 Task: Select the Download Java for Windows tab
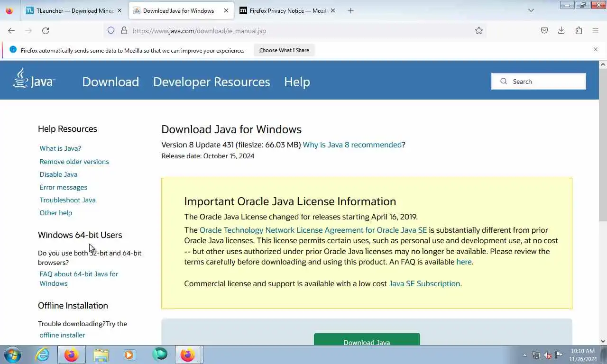[181, 10]
